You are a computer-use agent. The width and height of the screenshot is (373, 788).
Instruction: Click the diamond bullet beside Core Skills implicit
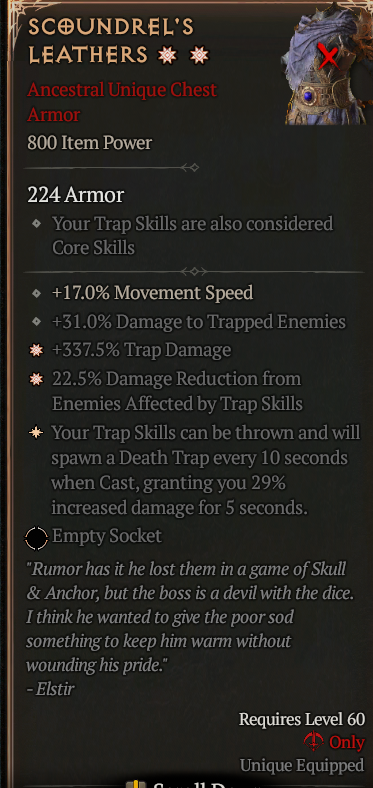pyautogui.click(x=36, y=224)
